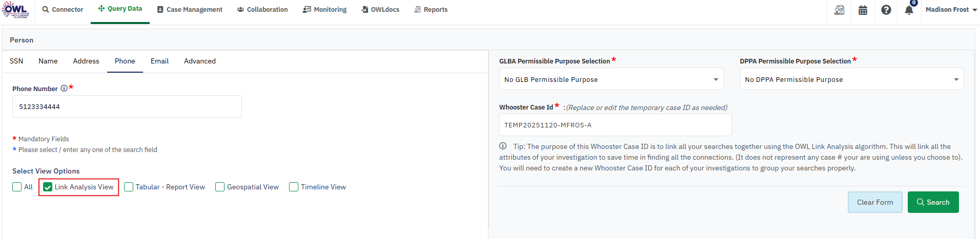
Task: Click the OWL Intelligence Platform logo
Action: (x=15, y=10)
